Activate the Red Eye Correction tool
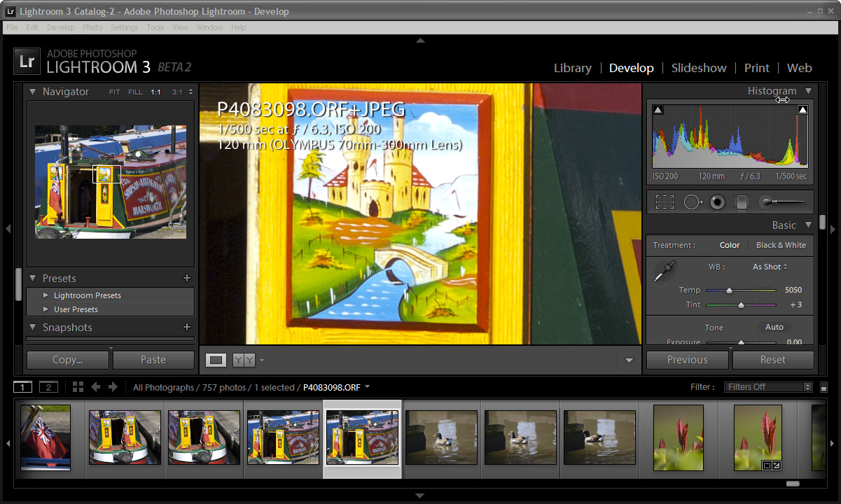 tap(716, 202)
